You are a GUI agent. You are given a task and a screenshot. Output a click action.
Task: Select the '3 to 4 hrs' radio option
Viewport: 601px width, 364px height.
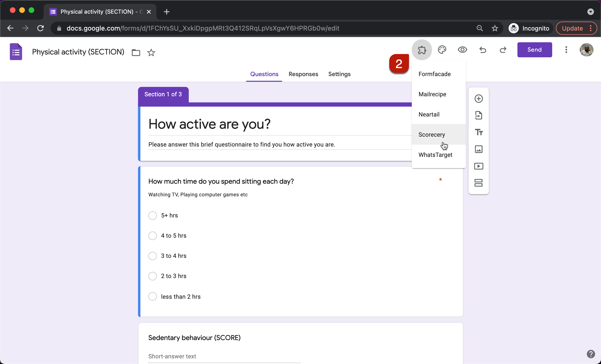(x=152, y=256)
